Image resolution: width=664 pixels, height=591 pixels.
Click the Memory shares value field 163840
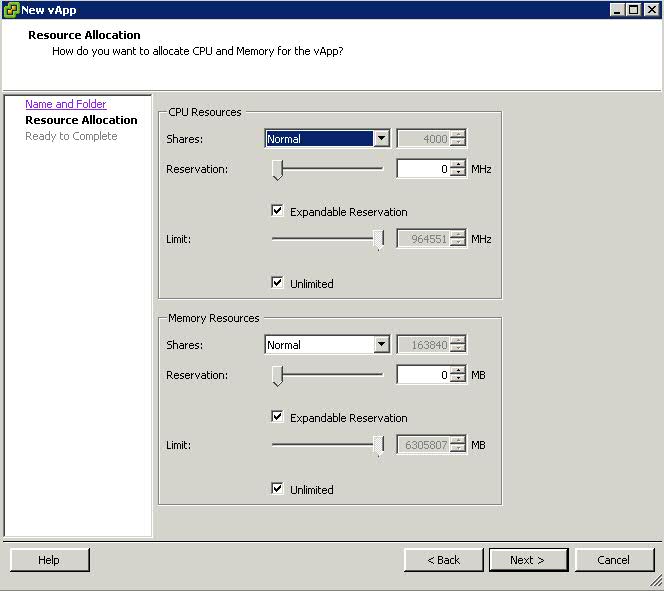coord(423,345)
